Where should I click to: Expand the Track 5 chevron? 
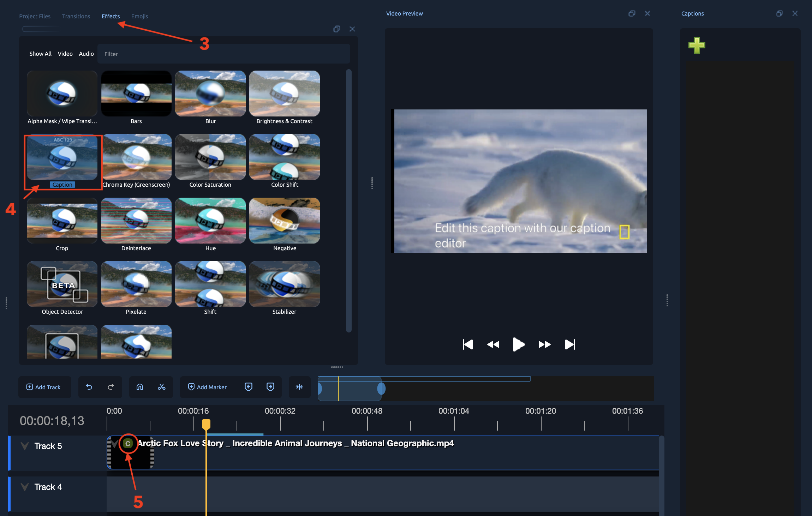[25, 446]
